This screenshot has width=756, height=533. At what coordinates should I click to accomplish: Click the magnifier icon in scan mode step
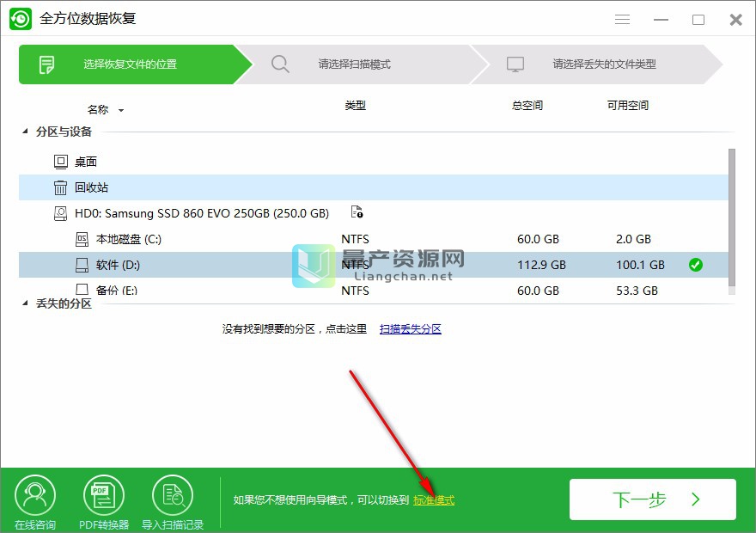280,64
